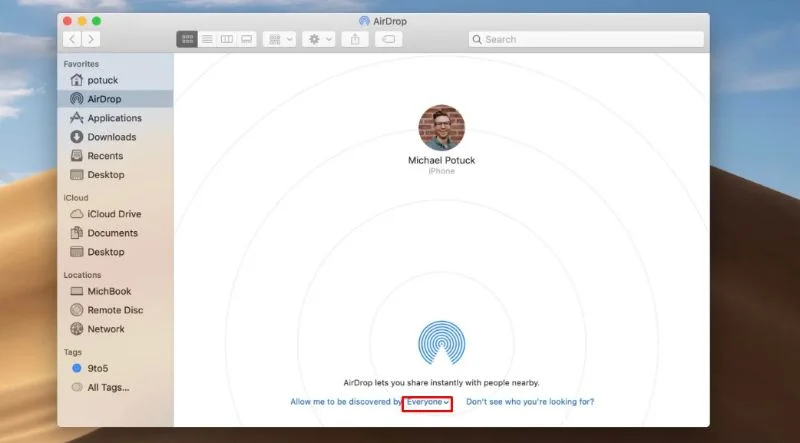Screen dimensions: 800x443
Task: Click the MichBook laptop icon
Action: 77,291
